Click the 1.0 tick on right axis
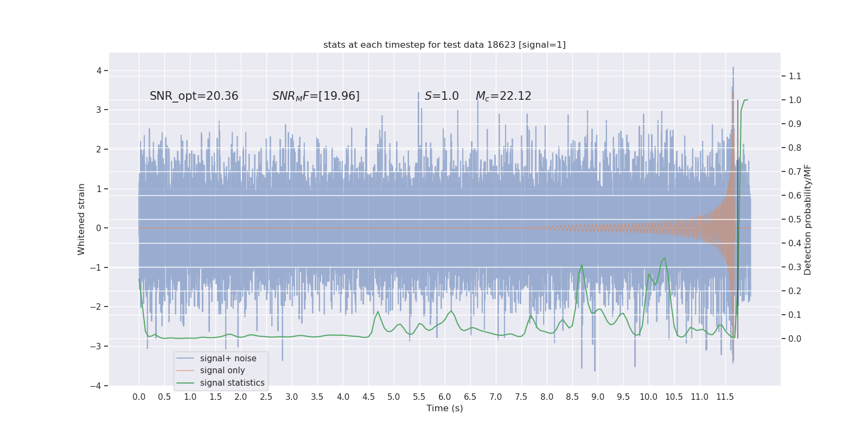The width and height of the screenshot is (868, 434). click(795, 100)
